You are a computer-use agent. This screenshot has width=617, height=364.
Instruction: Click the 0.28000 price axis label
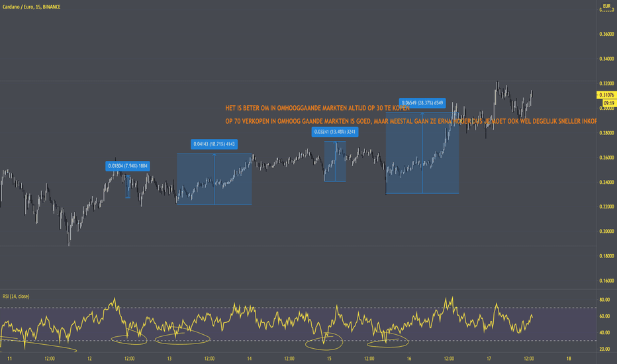pos(606,133)
